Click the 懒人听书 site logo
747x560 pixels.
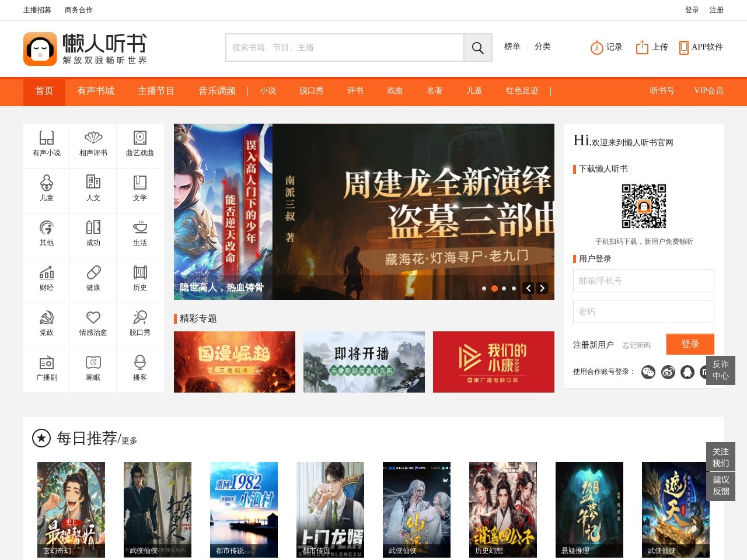(x=85, y=49)
